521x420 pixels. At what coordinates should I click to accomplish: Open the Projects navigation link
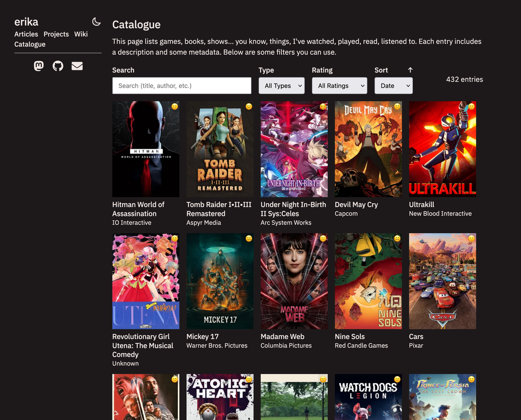coord(56,34)
